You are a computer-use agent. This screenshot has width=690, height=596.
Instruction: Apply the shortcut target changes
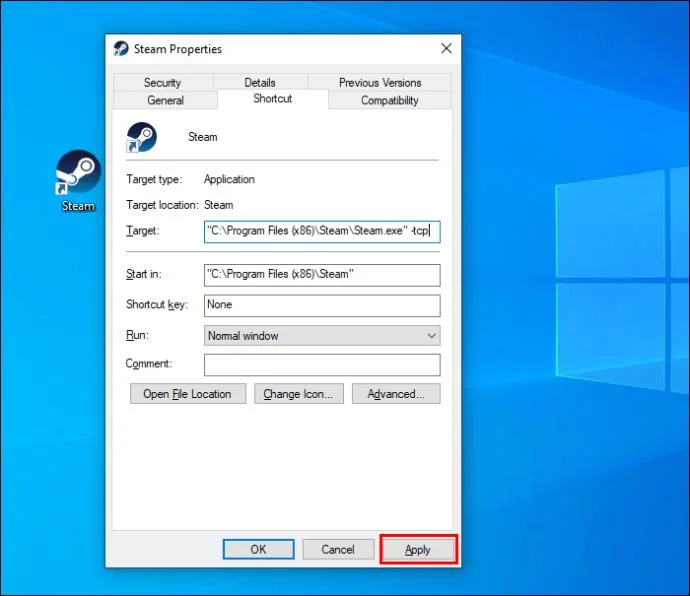(418, 549)
